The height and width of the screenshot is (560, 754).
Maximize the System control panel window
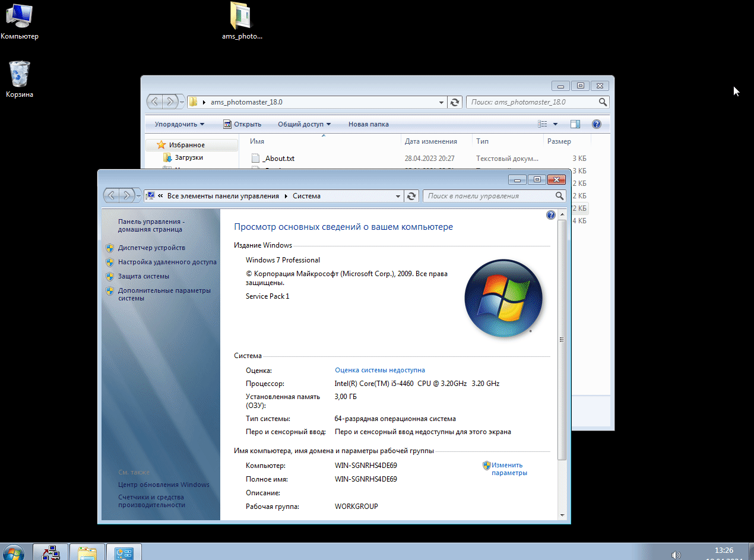pyautogui.click(x=537, y=179)
